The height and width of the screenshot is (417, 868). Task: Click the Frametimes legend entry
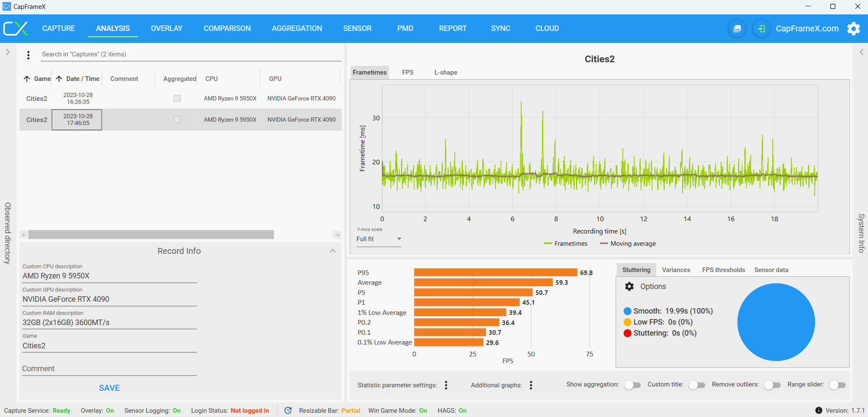click(566, 244)
